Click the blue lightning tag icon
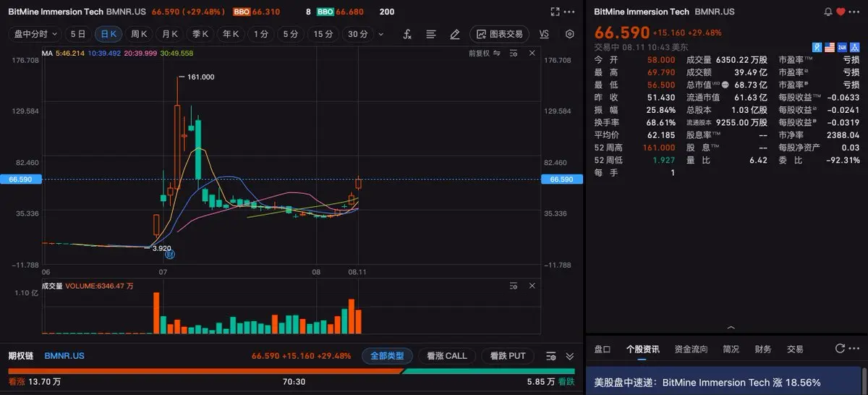Screen dimensions: 868x395 pyautogui.click(x=819, y=48)
